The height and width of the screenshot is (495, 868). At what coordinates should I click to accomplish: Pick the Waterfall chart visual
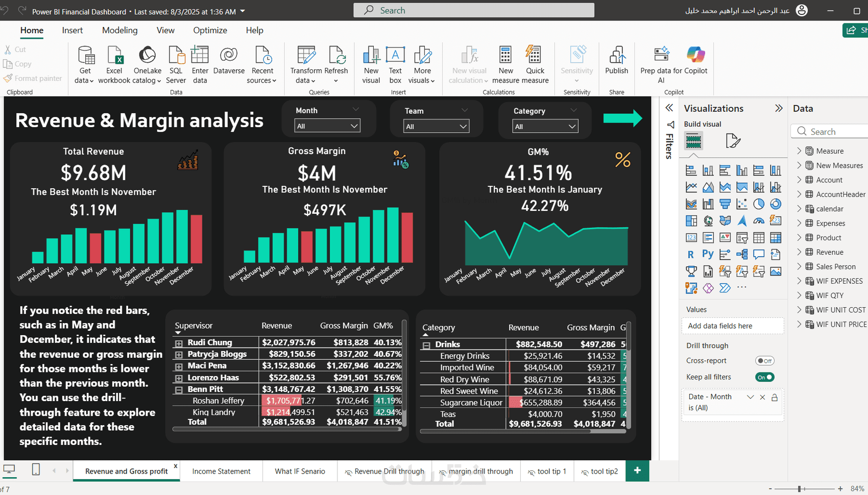pos(708,204)
